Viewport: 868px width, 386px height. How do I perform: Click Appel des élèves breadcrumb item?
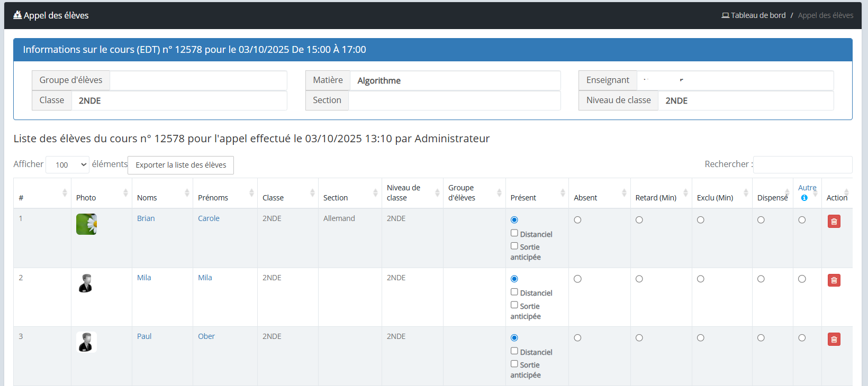[825, 15]
